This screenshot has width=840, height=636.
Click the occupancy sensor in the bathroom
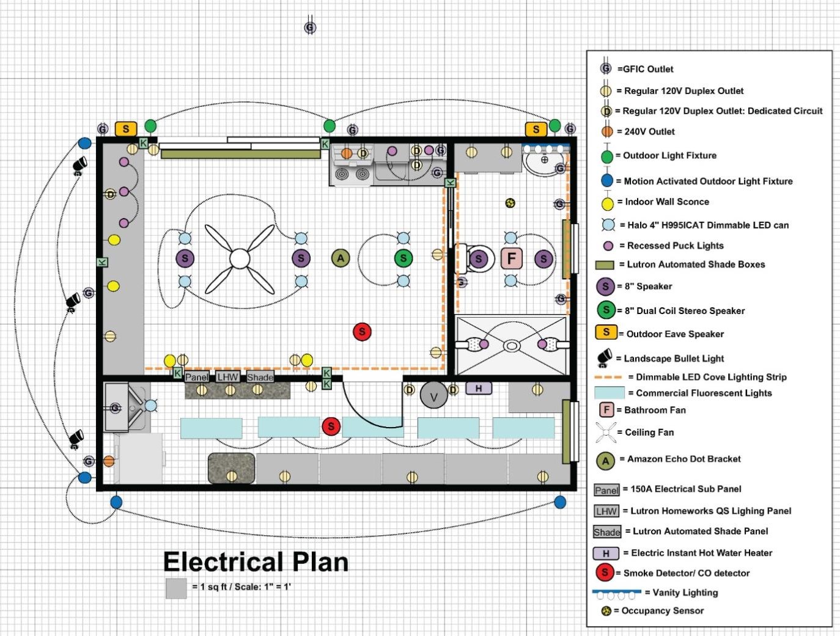pyautogui.click(x=510, y=203)
